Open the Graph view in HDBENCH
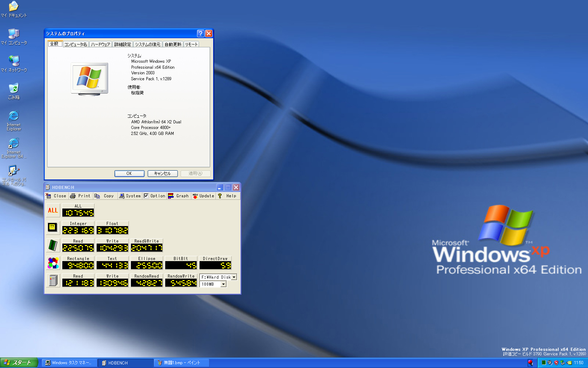This screenshot has width=588, height=368. tap(178, 196)
